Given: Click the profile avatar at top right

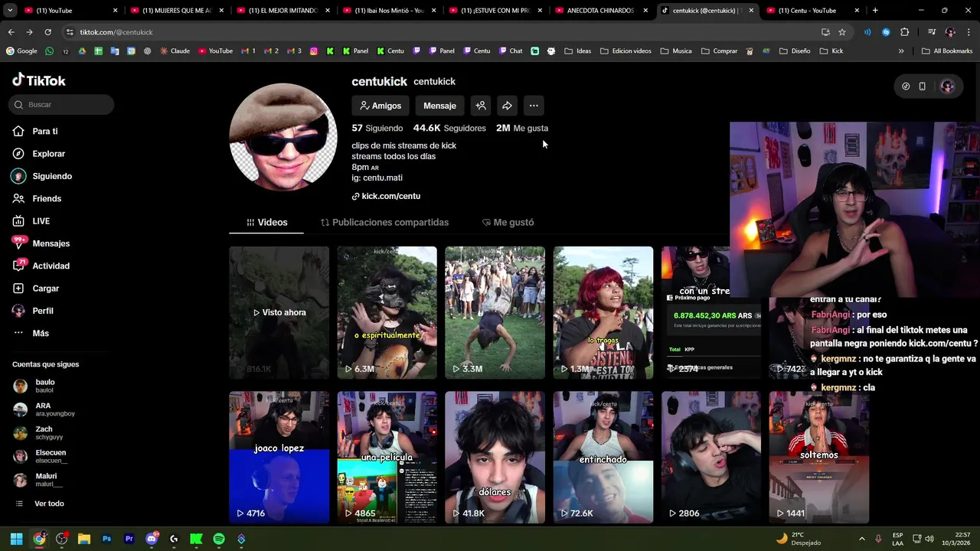Looking at the screenshot, I should (947, 86).
